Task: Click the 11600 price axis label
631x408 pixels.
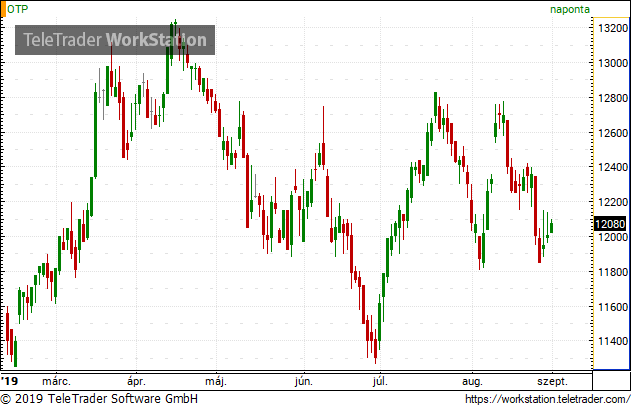Action: 613,307
